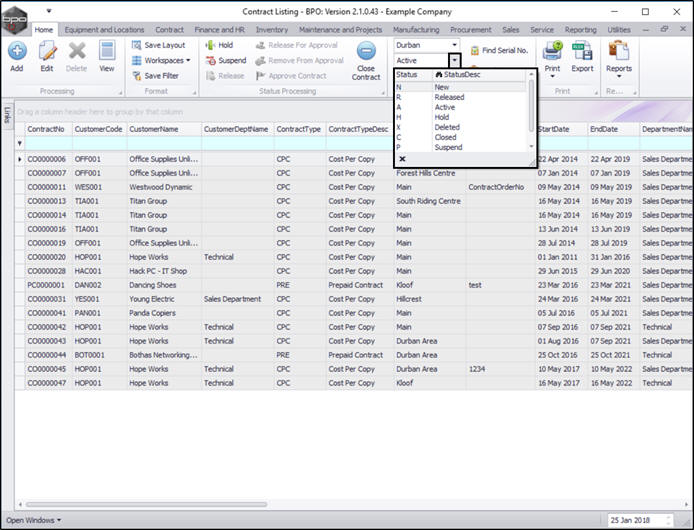
Task: Select Suspend in status dropdown list
Action: point(461,147)
